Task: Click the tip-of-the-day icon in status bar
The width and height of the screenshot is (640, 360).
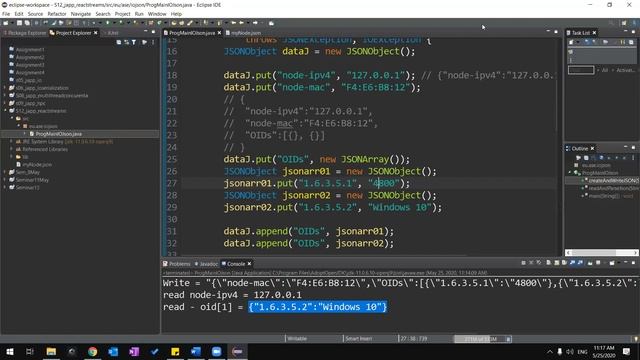Action: tap(636, 339)
